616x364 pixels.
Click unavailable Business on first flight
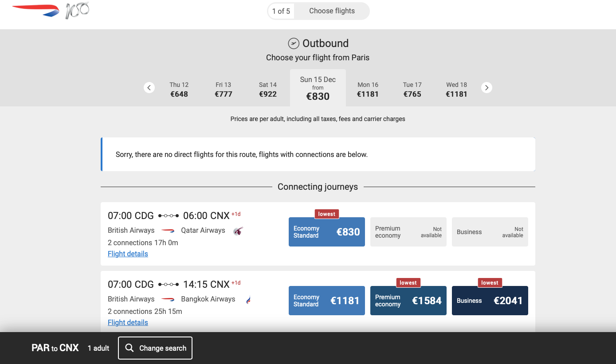(x=490, y=232)
